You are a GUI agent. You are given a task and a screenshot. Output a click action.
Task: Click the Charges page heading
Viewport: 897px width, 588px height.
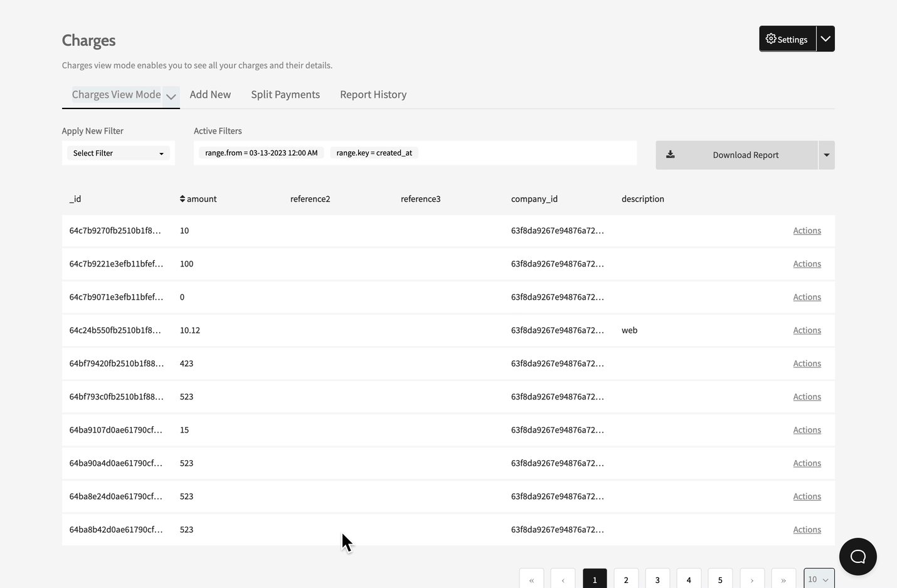[89, 41]
